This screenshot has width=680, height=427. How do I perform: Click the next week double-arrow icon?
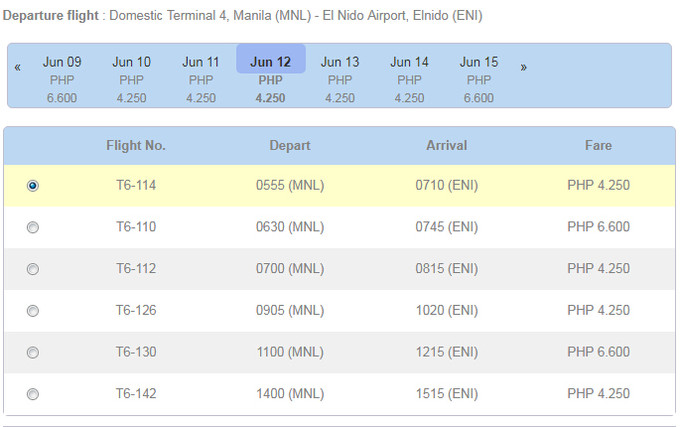point(524,67)
